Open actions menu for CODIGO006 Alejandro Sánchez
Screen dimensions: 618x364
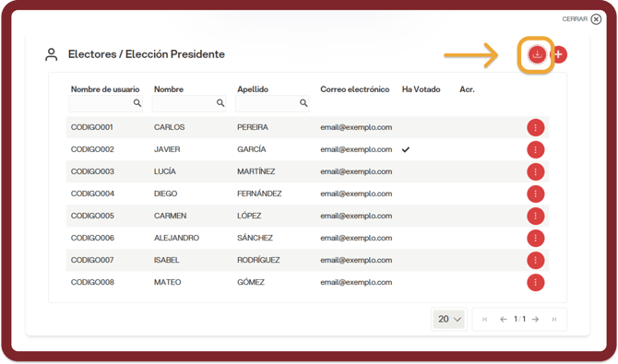(x=536, y=239)
